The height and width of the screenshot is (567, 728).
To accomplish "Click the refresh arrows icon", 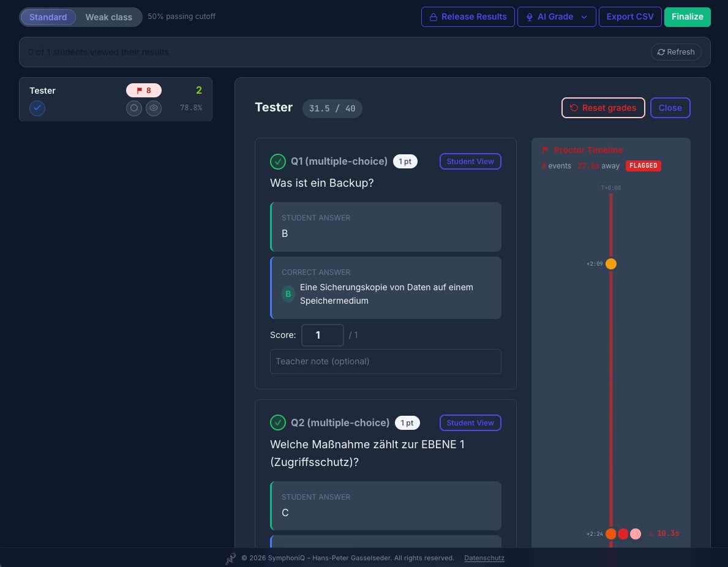I will click(661, 52).
